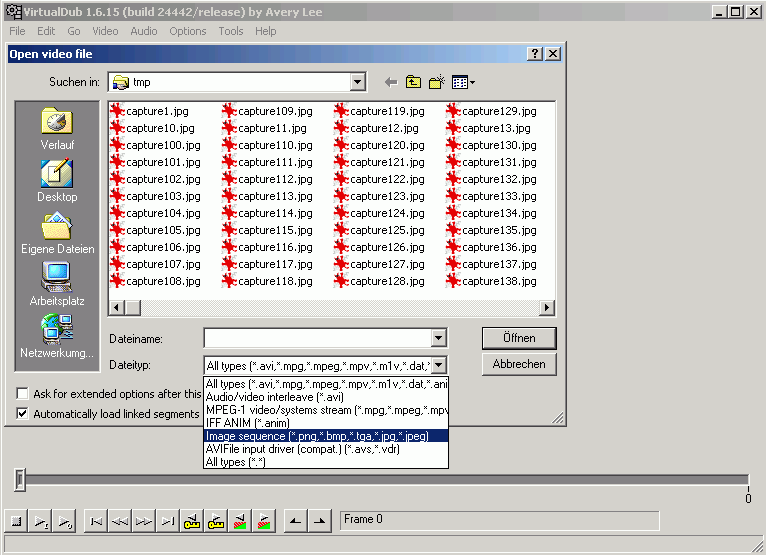
Task: Choose All types (*.*) option
Action: 326,462
